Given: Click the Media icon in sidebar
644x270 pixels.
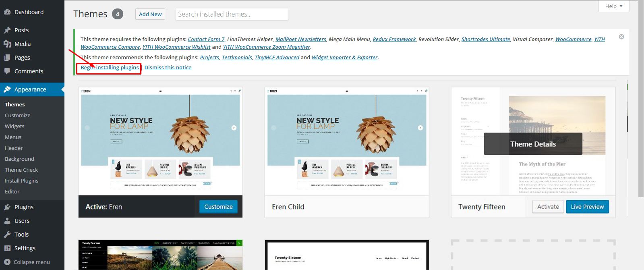Looking at the screenshot, I should [7, 44].
